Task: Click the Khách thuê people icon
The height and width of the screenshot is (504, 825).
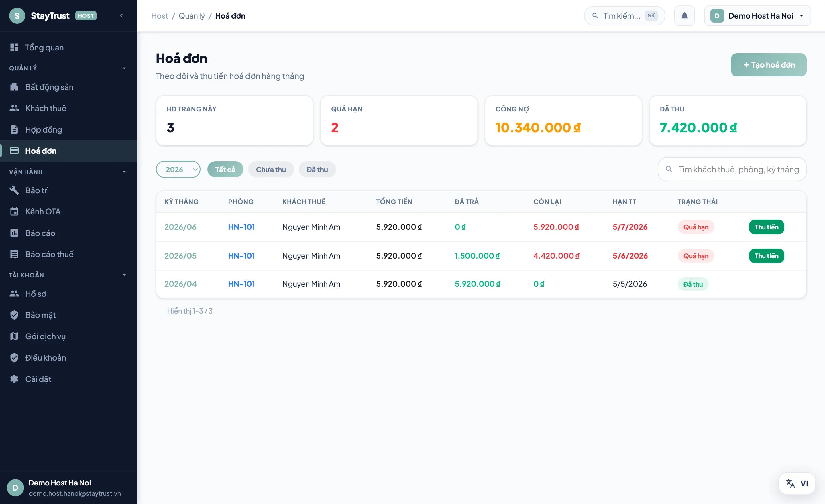Action: (x=14, y=108)
